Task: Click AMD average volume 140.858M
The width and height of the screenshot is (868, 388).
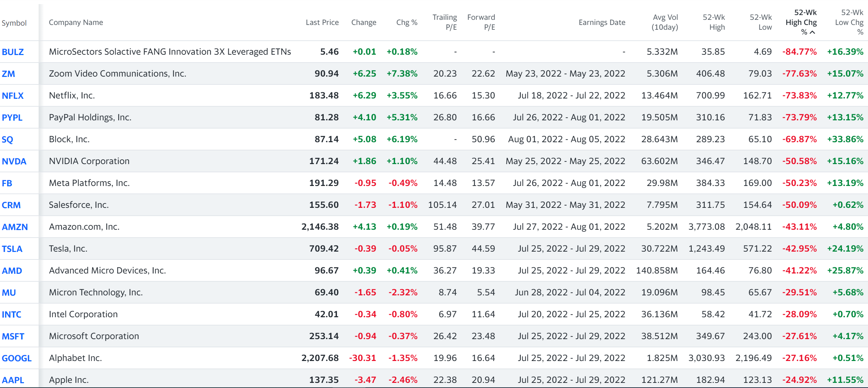Action: [657, 270]
